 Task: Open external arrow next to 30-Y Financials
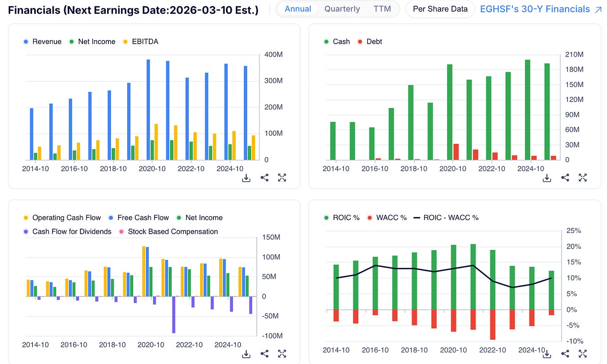coord(598,9)
